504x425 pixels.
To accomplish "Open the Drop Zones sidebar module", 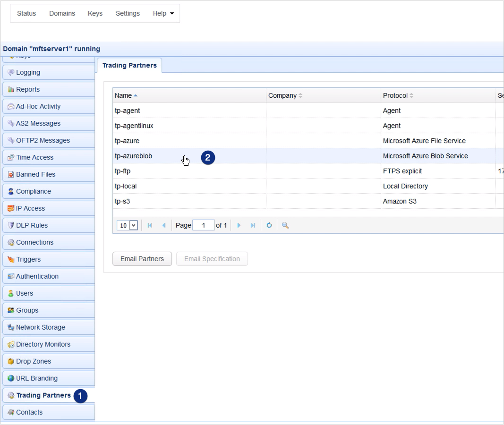I will pyautogui.click(x=33, y=361).
